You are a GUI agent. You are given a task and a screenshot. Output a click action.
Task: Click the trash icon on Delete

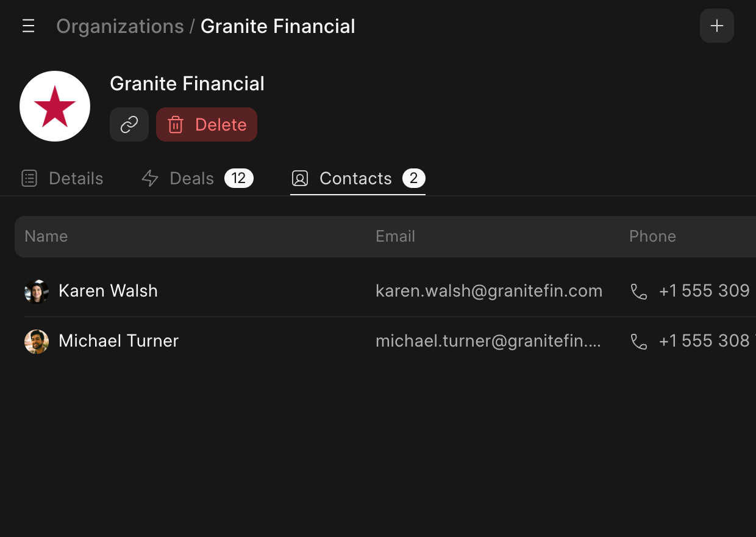176,124
